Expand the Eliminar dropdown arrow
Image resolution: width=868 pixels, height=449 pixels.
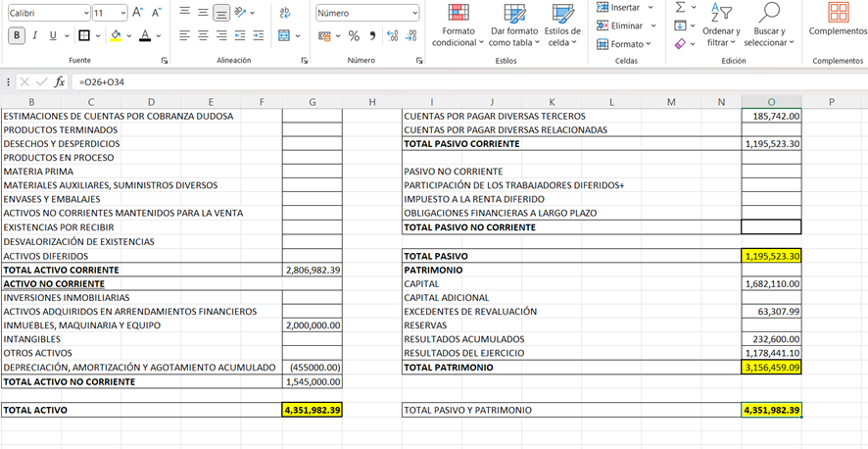coord(653,25)
